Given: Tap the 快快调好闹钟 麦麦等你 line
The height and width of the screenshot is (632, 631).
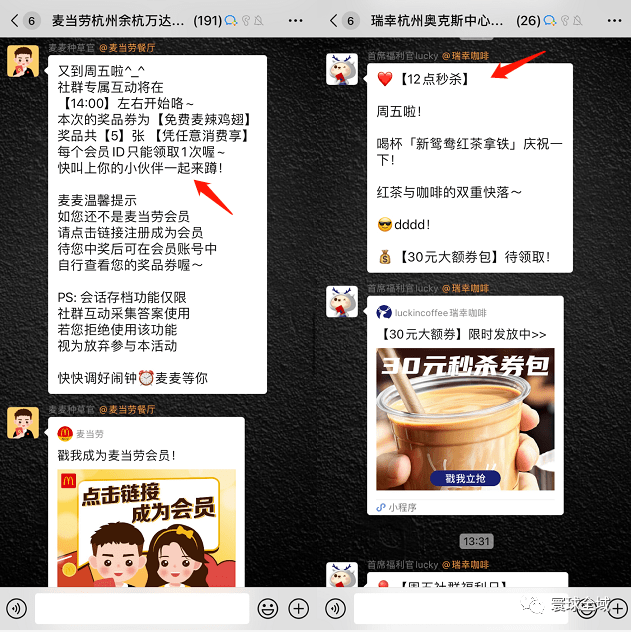Looking at the screenshot, I should tap(133, 378).
